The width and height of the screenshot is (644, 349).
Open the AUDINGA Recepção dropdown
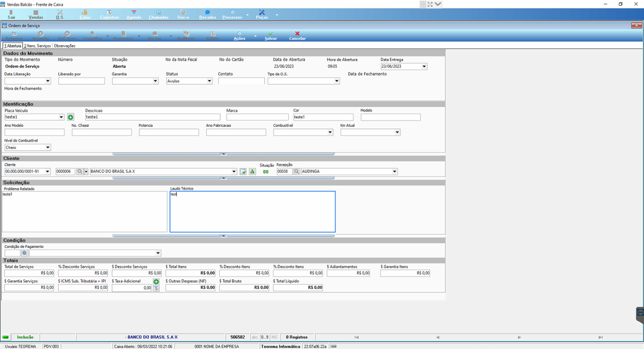[395, 171]
